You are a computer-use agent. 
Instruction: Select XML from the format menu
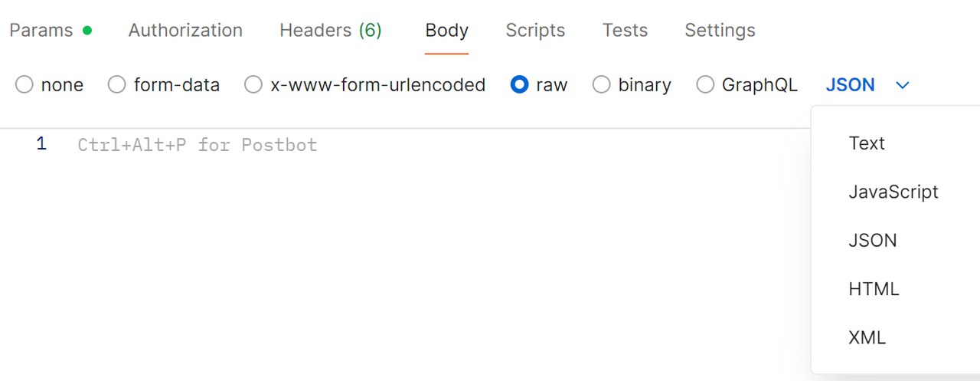coord(867,337)
